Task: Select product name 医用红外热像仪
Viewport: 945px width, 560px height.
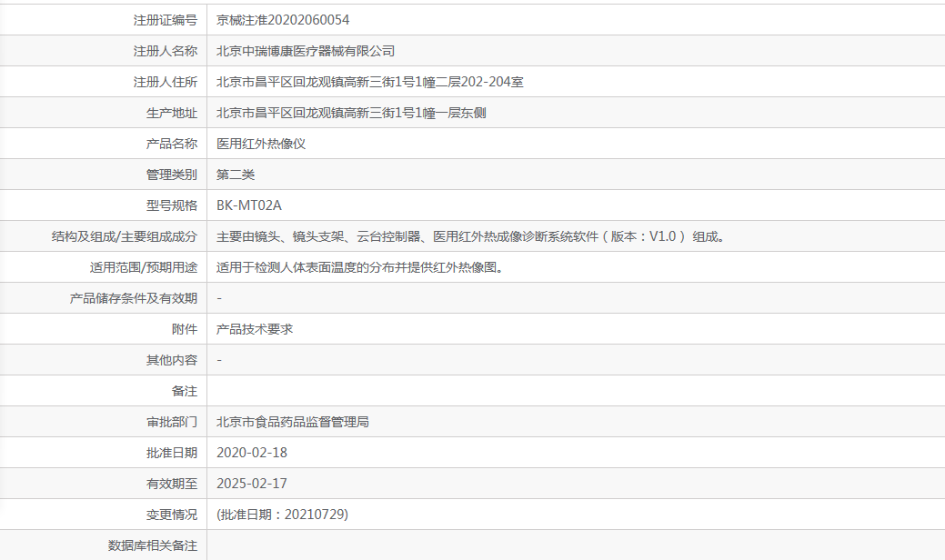Action: (x=261, y=144)
